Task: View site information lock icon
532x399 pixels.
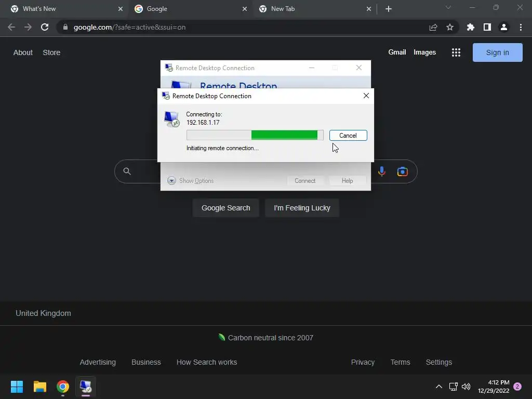Action: [x=65, y=27]
